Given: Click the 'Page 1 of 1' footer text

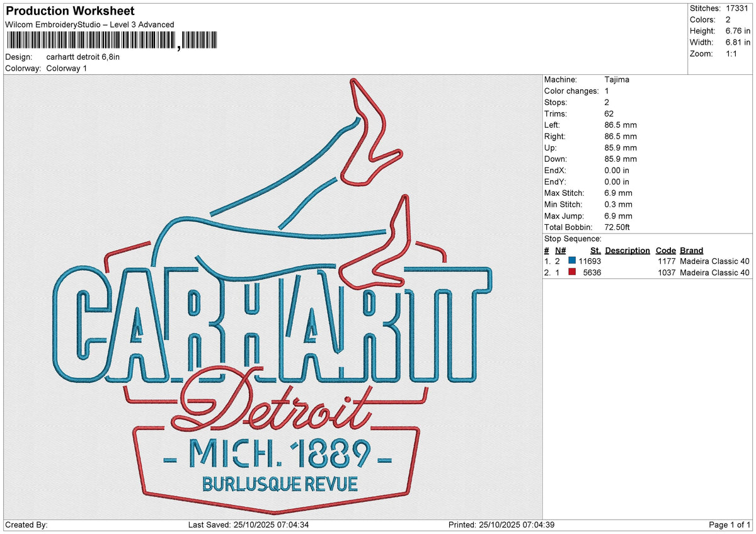Looking at the screenshot, I should tap(730, 525).
